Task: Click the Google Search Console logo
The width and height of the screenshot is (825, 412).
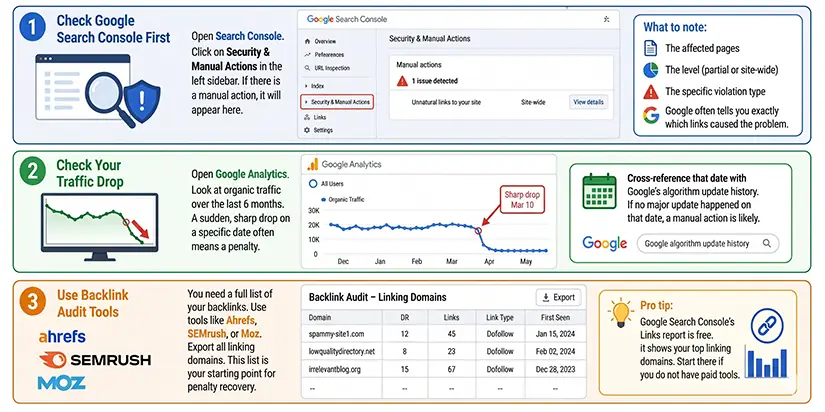Action: pyautogui.click(x=347, y=19)
